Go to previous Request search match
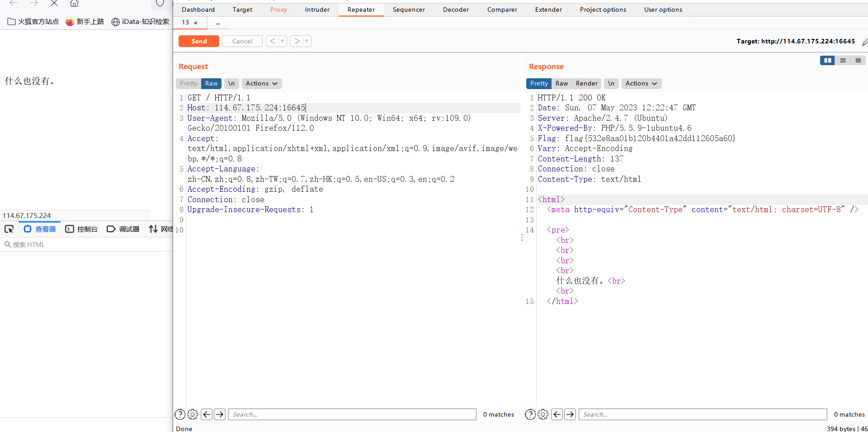 (207, 414)
